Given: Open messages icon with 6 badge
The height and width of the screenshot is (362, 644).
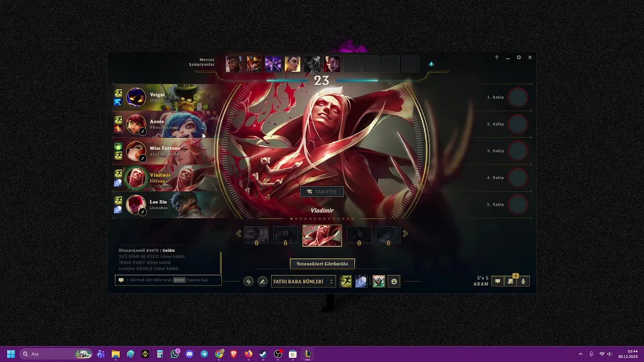Looking at the screenshot, I should click(510, 282).
